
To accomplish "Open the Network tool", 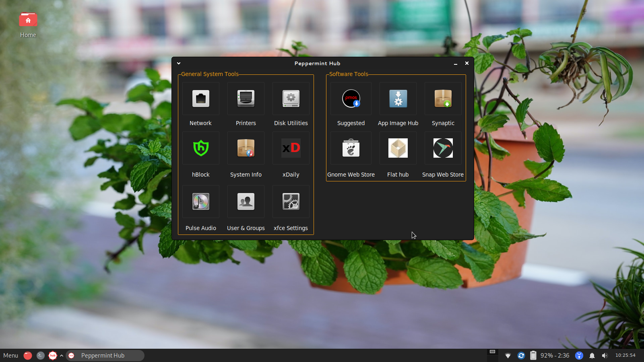I will tap(201, 99).
